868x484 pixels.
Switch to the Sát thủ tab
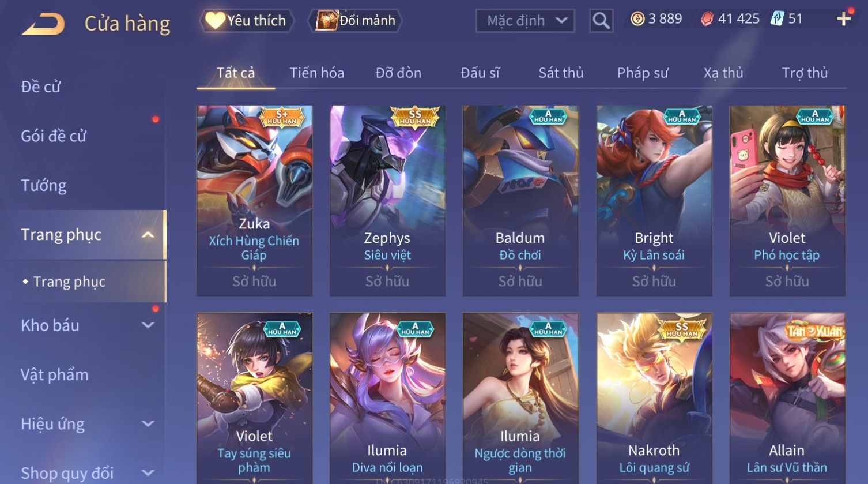point(561,73)
